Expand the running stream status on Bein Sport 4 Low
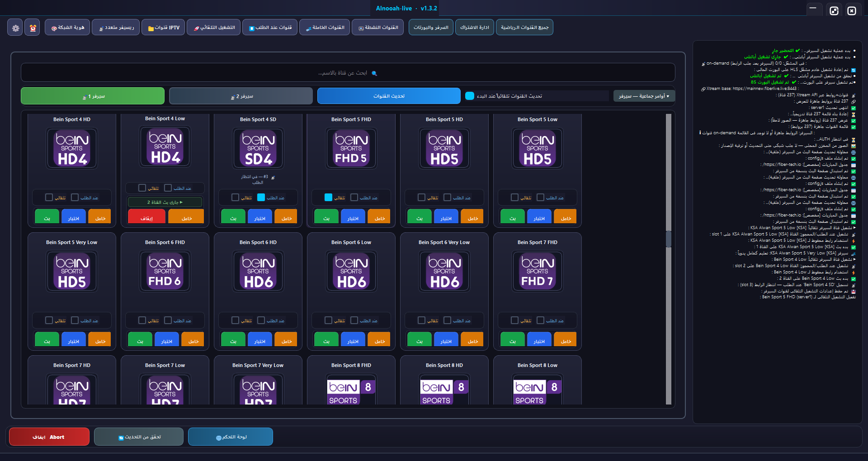868x461 pixels. click(165, 202)
